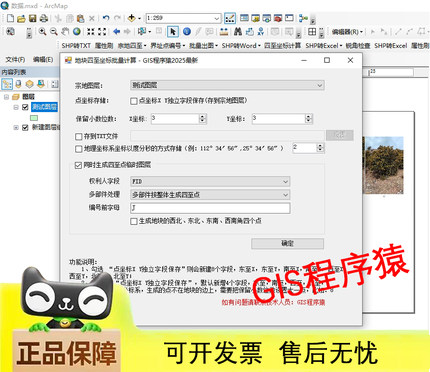Toggle visibility of 新建图层 layer

click(x=25, y=127)
